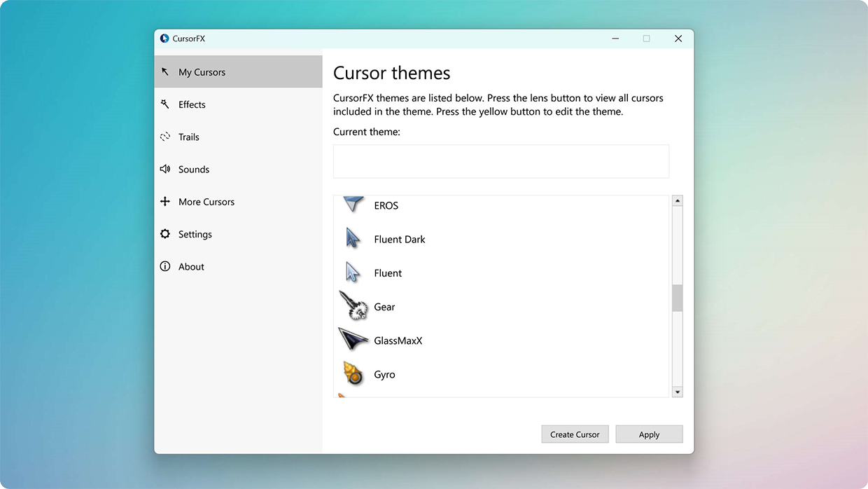868x489 pixels.
Task: Apply the selected cursor theme
Action: coord(649,434)
